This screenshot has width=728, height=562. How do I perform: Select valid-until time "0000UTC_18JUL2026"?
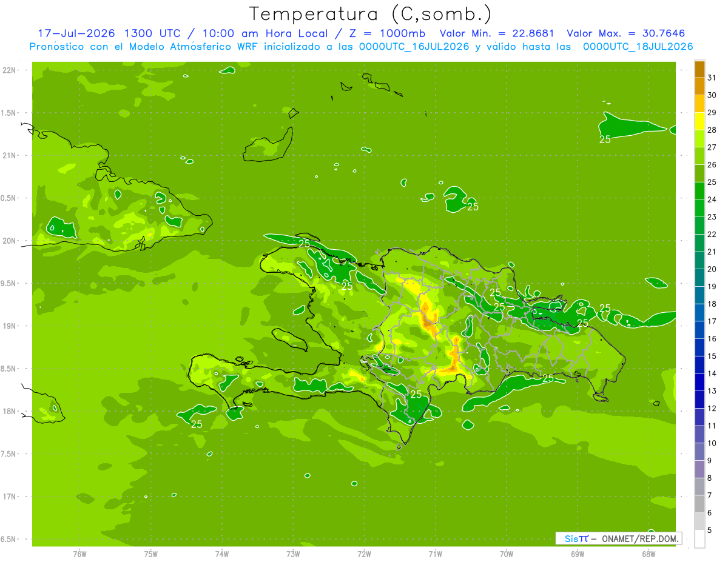(638, 47)
